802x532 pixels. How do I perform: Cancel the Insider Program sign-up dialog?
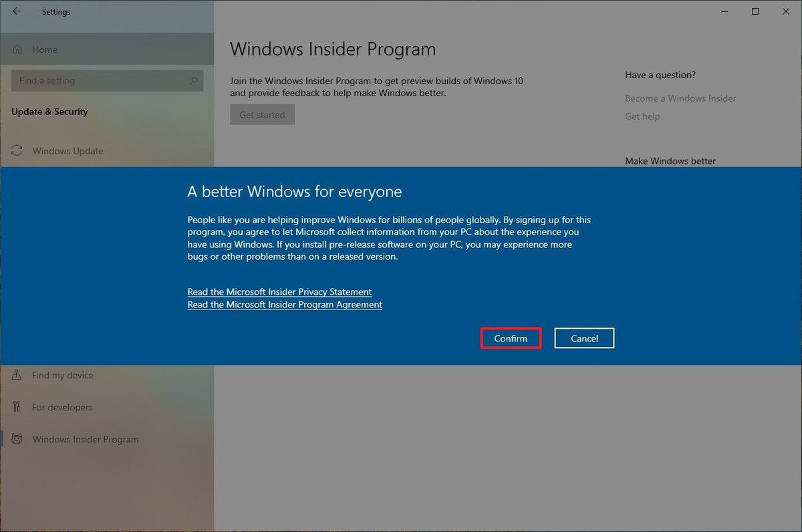[x=583, y=338]
